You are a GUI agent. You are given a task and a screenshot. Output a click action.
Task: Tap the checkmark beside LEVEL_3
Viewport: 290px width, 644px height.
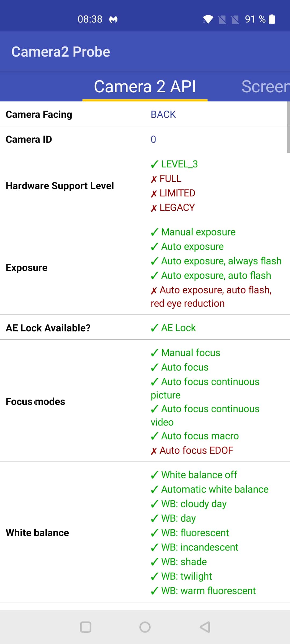[x=154, y=164]
